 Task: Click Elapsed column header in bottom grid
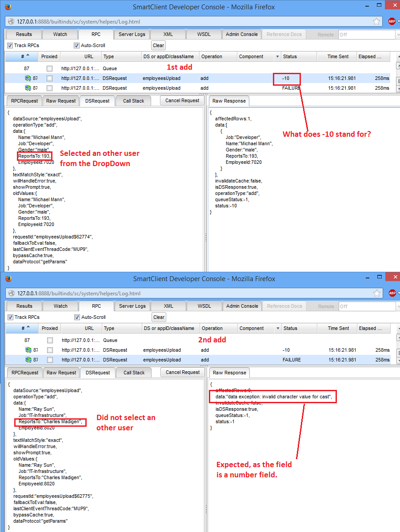[x=373, y=329]
